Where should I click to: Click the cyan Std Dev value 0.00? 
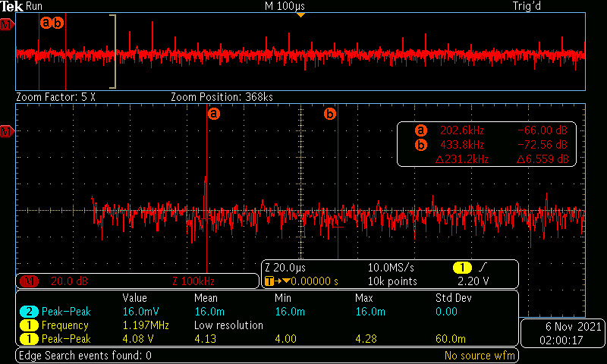tap(446, 312)
